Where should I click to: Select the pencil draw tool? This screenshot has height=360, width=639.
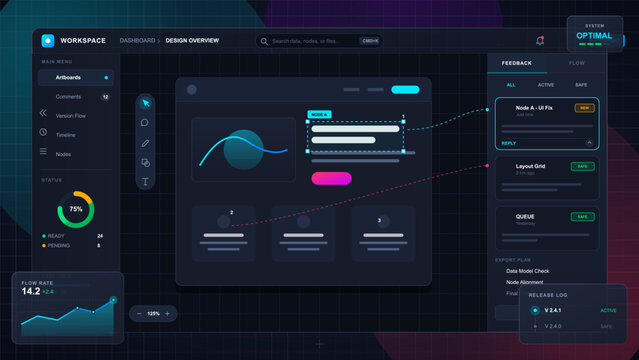click(x=145, y=143)
